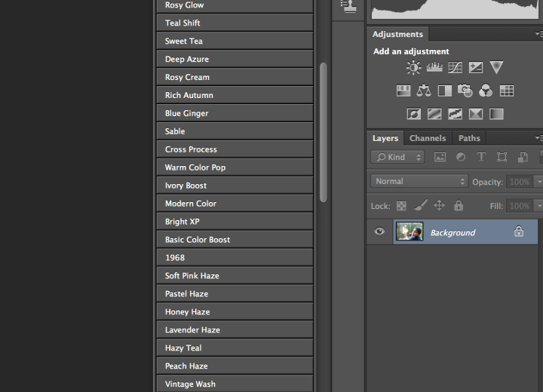Screen dimensions: 543x392
Task: Run the Modern Color action
Action: tap(235, 204)
